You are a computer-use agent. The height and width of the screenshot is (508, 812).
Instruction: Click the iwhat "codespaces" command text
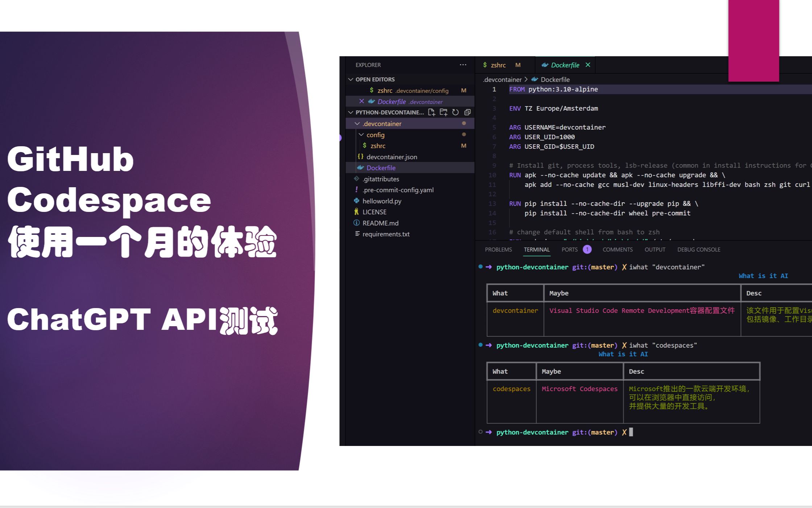(x=663, y=345)
